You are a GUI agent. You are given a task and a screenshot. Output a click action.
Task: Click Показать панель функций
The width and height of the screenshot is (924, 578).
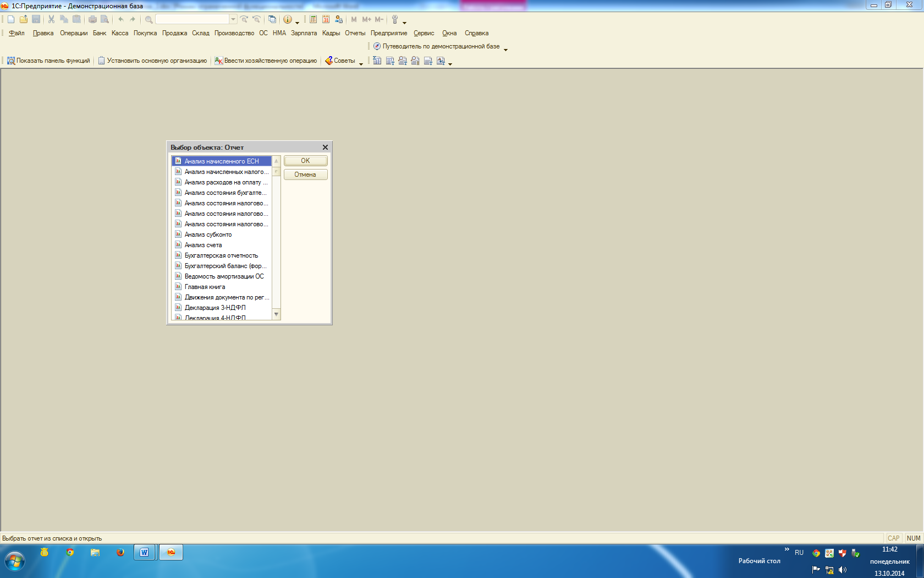tap(48, 61)
